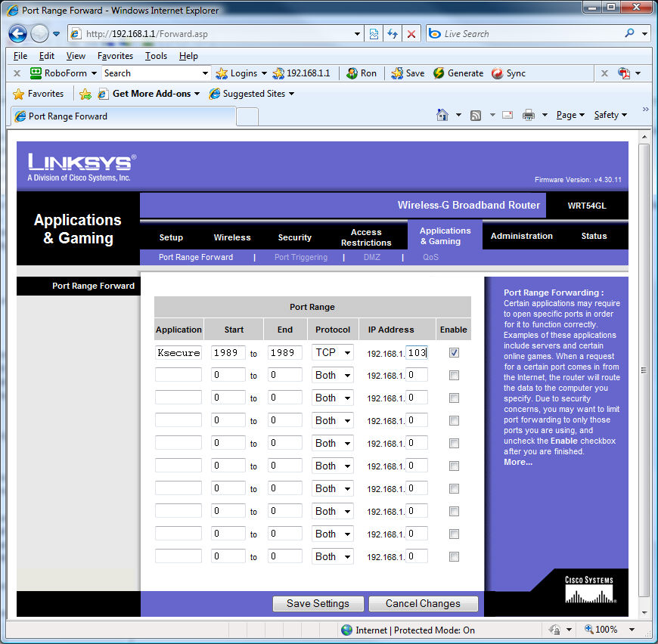Open the second row Both protocol dropdown
This screenshot has width=658, height=644.
333,375
